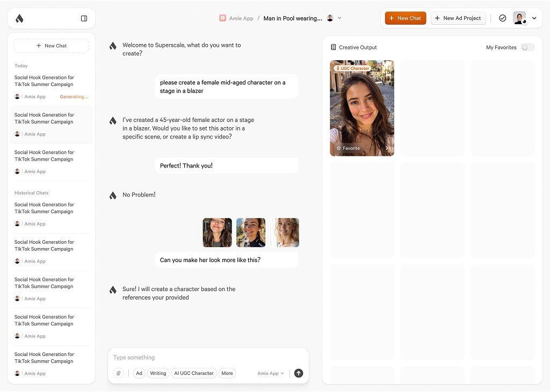This screenshot has height=392, width=550.
Task: Click the Creative Output notebook icon
Action: (x=333, y=47)
